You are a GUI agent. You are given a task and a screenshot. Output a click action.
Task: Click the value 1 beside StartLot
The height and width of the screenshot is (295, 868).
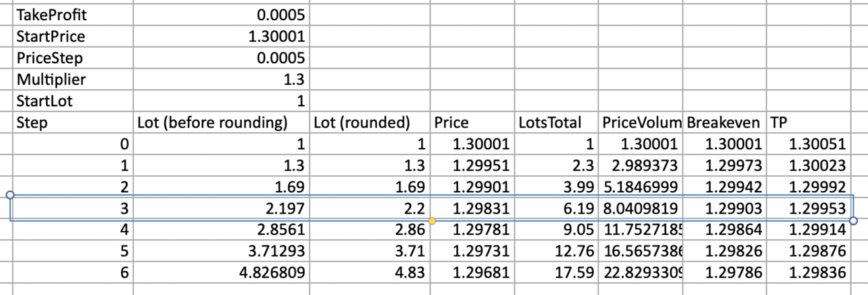coord(221,101)
